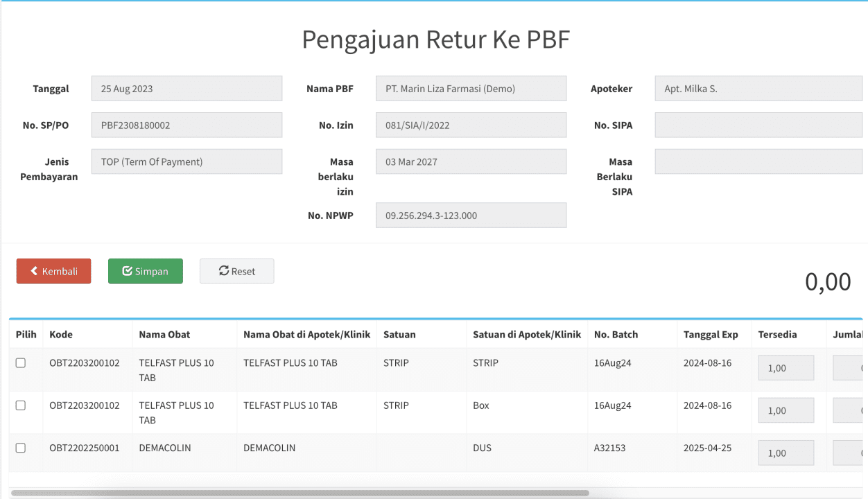Click the horizontal scrollbar under the table

(x=300, y=493)
